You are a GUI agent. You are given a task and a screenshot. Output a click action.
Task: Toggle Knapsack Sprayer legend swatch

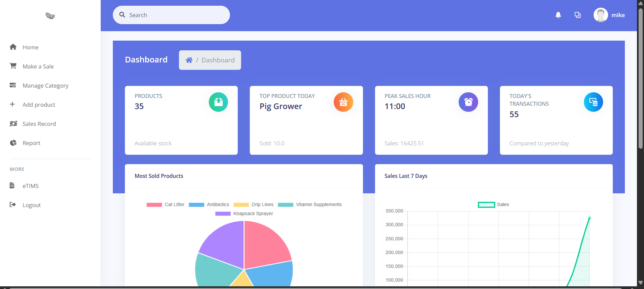pos(223,214)
